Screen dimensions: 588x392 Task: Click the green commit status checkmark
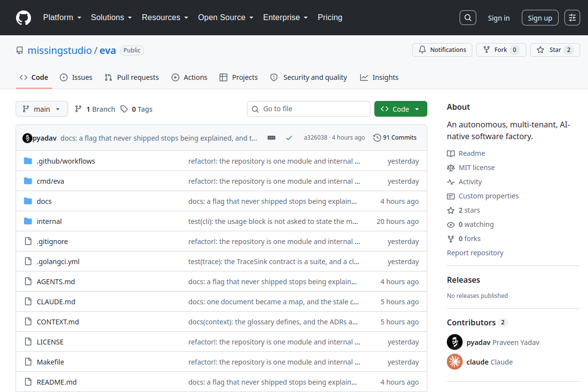coord(289,138)
